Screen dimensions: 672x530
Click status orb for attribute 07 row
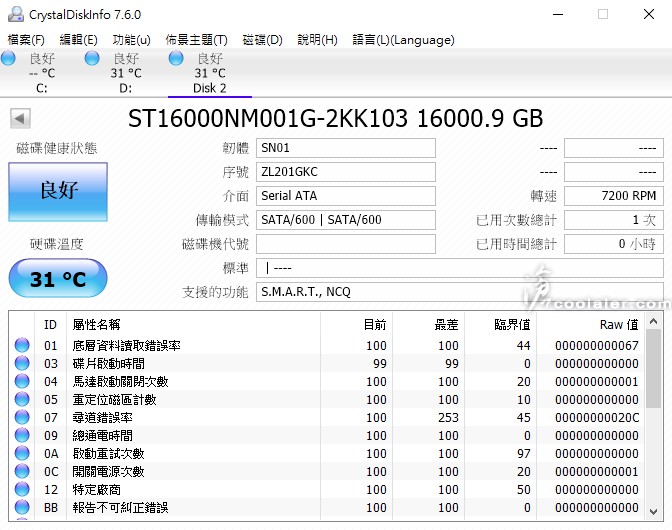tap(22, 417)
